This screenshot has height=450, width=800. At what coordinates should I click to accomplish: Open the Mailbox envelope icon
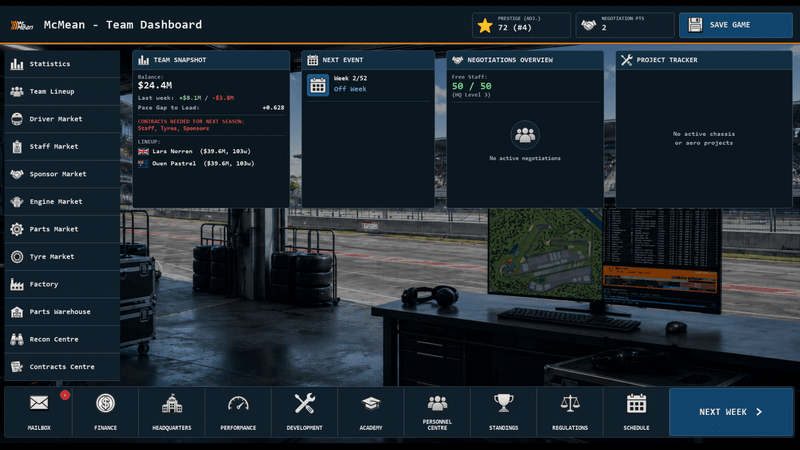(x=39, y=403)
